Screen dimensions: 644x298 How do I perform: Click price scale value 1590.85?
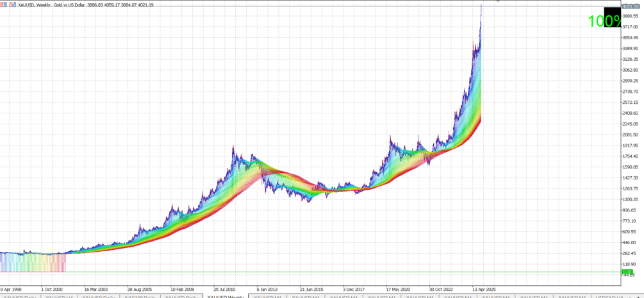pyautogui.click(x=630, y=167)
